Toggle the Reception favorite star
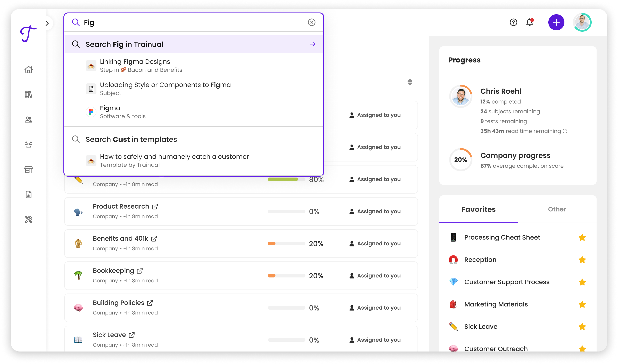Screen dimensions: 618x364 coord(582,260)
